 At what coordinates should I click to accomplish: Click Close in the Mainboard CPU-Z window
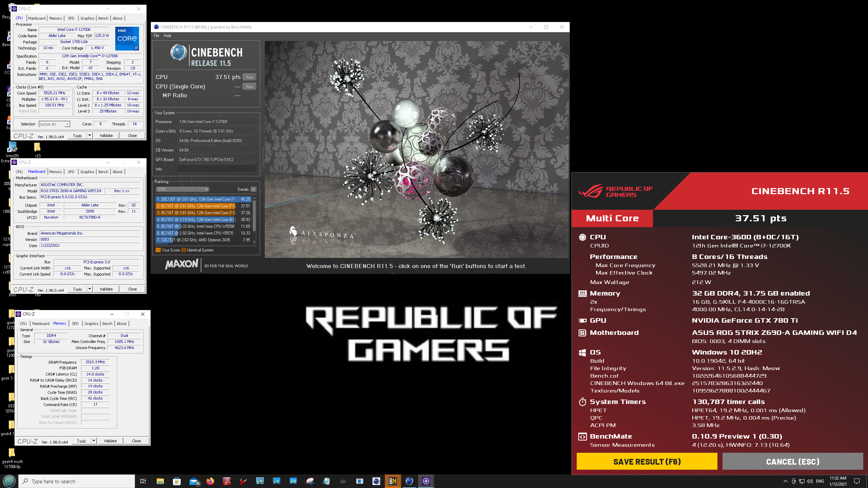tap(132, 289)
